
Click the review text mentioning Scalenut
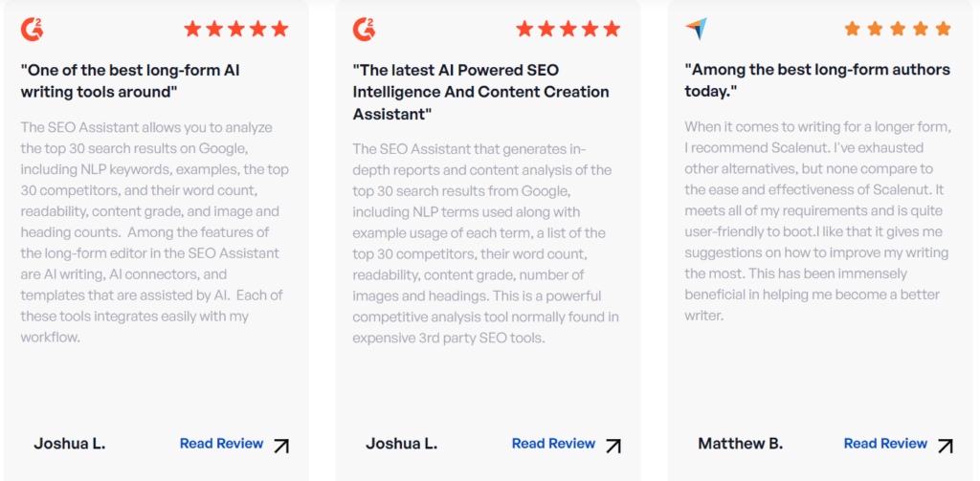point(818,221)
